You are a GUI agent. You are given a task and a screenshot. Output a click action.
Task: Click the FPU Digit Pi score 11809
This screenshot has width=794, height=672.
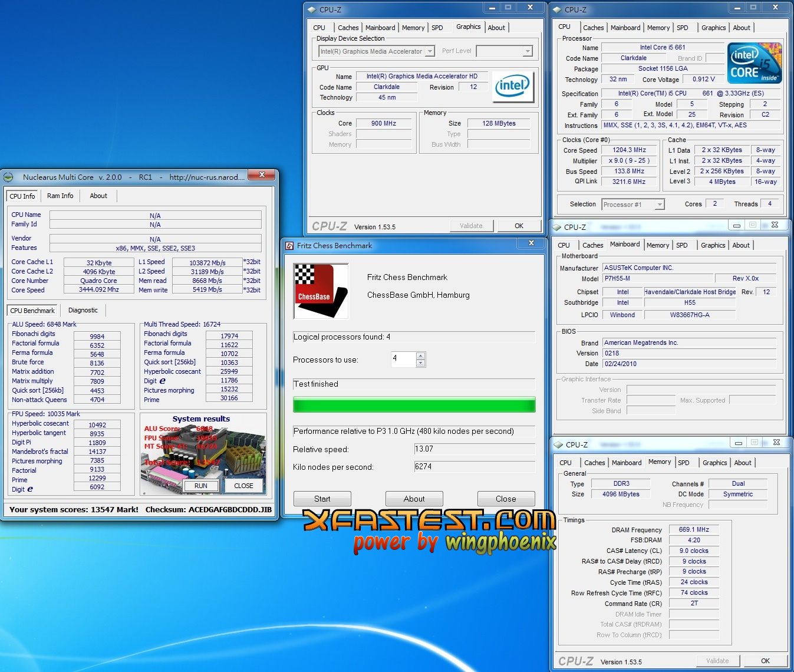pos(97,443)
